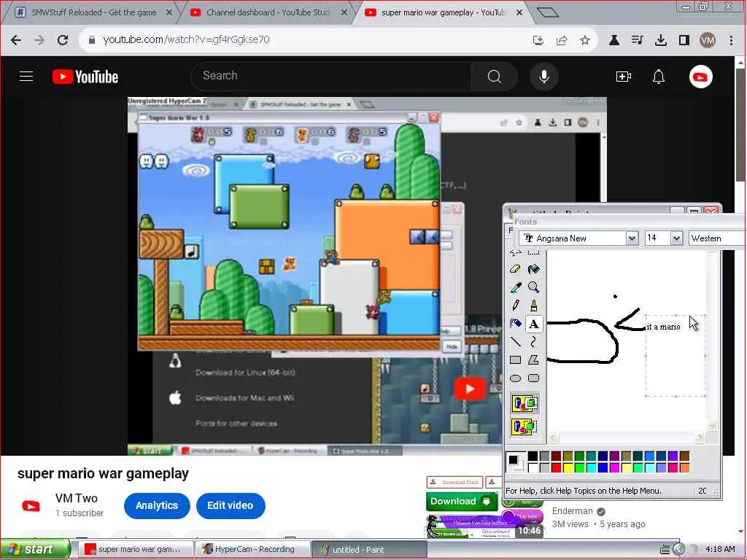Select the Pencil tool in Paint
Image resolution: width=747 pixels, height=560 pixels.
tap(515, 306)
